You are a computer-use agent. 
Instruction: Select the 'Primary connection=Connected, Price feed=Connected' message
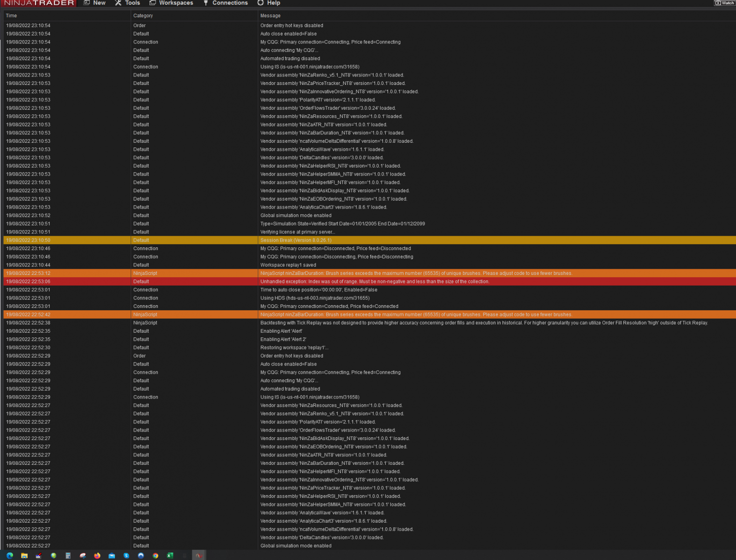329,307
